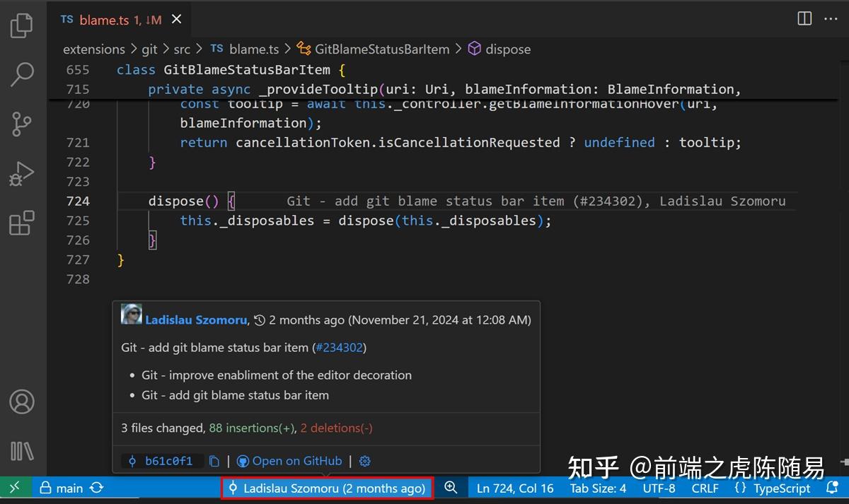This screenshot has width=849, height=504.
Task: Click Ln 724, Col 16 to go to line
Action: [514, 488]
